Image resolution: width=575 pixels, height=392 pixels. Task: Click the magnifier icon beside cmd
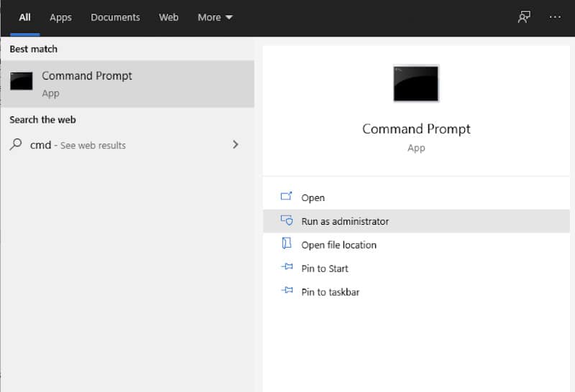[16, 144]
